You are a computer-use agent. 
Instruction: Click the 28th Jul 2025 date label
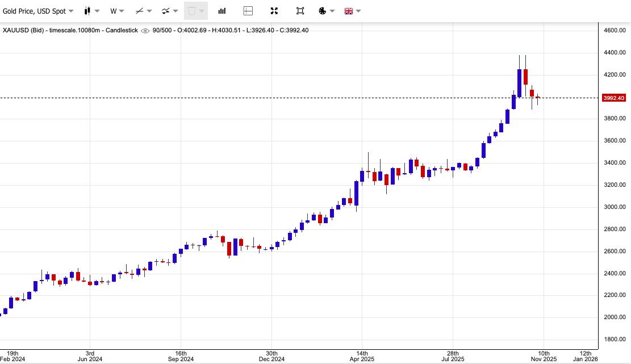click(453, 355)
